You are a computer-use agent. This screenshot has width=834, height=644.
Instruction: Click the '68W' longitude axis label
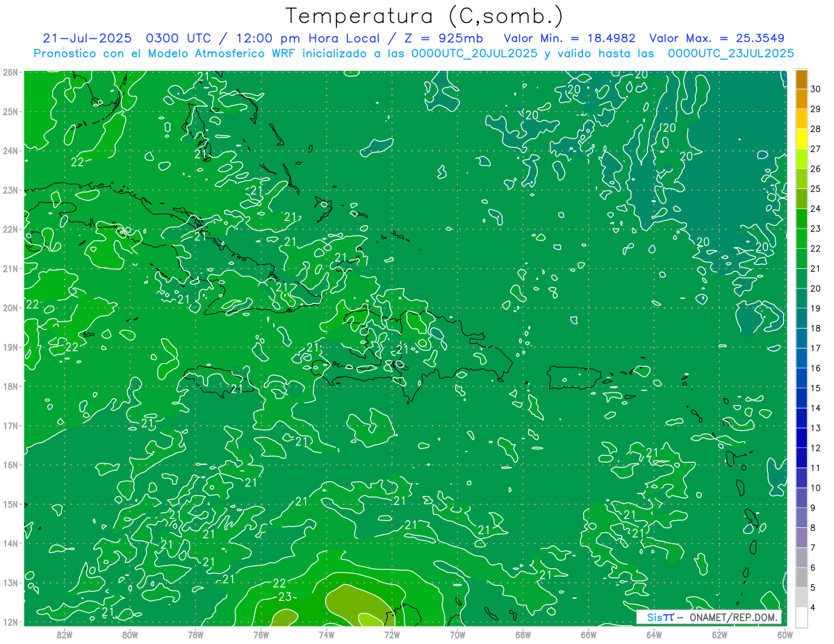(523, 634)
